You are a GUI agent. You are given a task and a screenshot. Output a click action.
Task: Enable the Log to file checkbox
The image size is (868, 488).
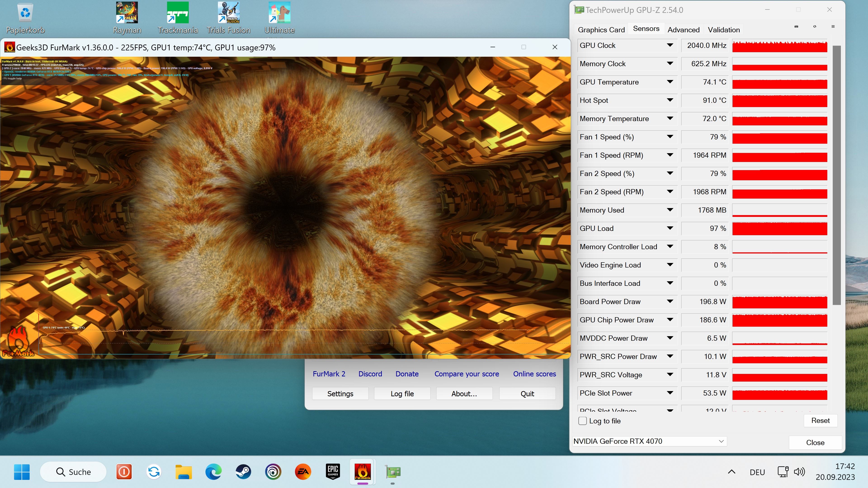[x=582, y=421]
